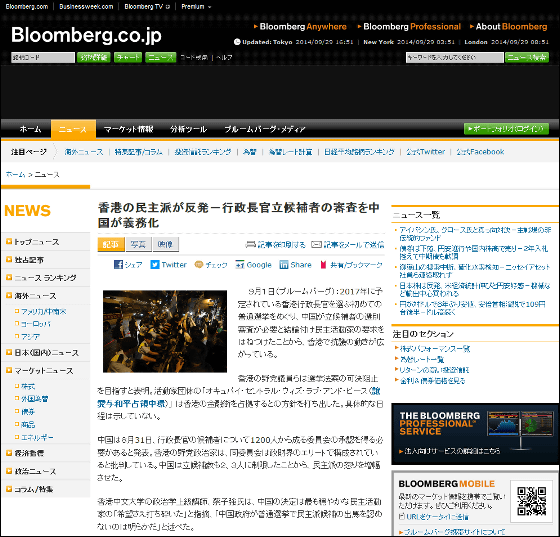Viewport: 560px width, 537px height.
Task: Click the LinkedIn Share icon
Action: pyautogui.click(x=284, y=265)
